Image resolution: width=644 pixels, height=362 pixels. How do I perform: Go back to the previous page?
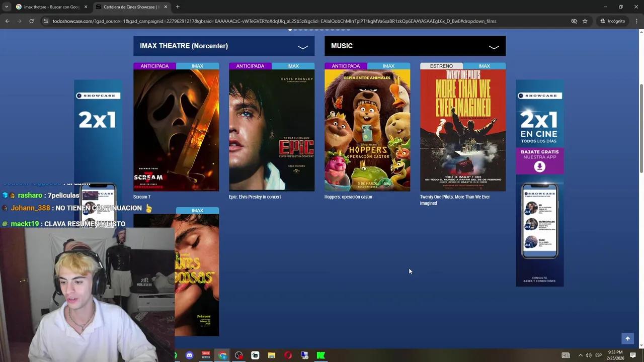click(x=7, y=21)
